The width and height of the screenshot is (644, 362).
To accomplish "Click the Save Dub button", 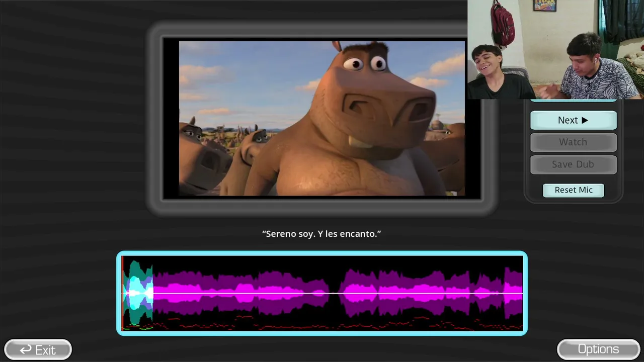I will [573, 164].
